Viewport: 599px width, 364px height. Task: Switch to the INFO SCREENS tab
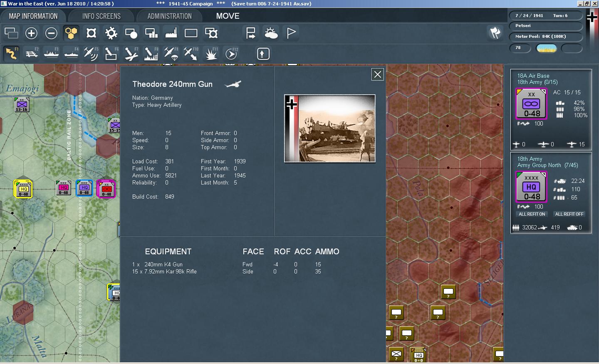(101, 16)
